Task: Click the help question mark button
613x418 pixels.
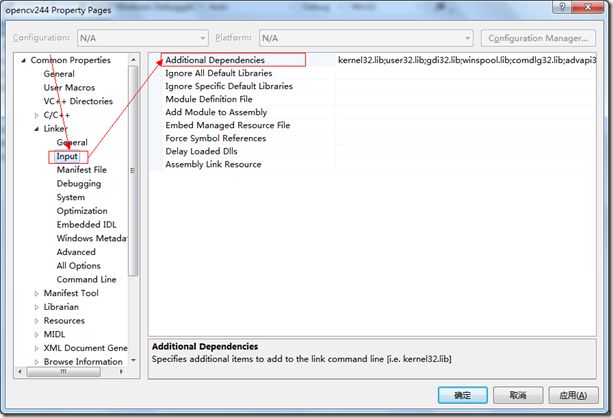Action: (562, 7)
